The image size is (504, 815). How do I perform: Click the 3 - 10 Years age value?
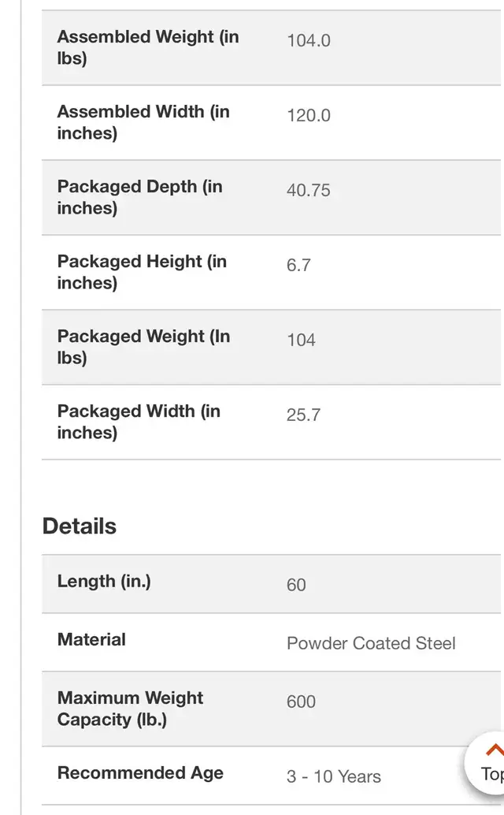(334, 776)
